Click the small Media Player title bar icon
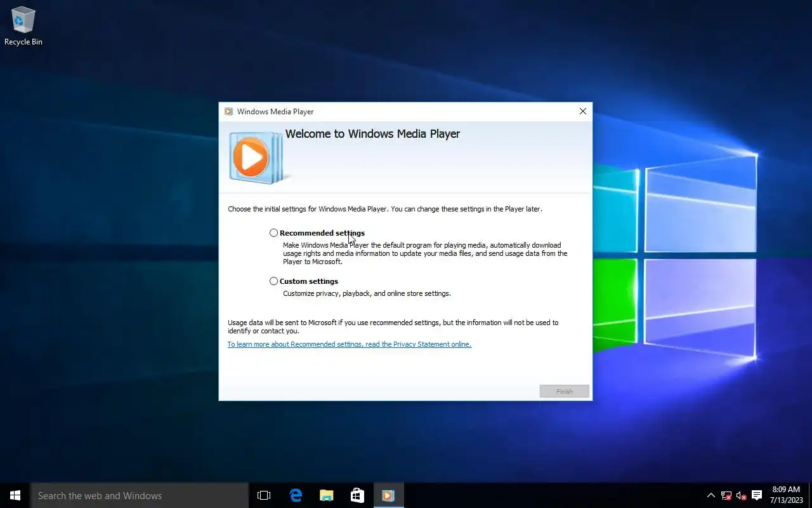 point(228,112)
